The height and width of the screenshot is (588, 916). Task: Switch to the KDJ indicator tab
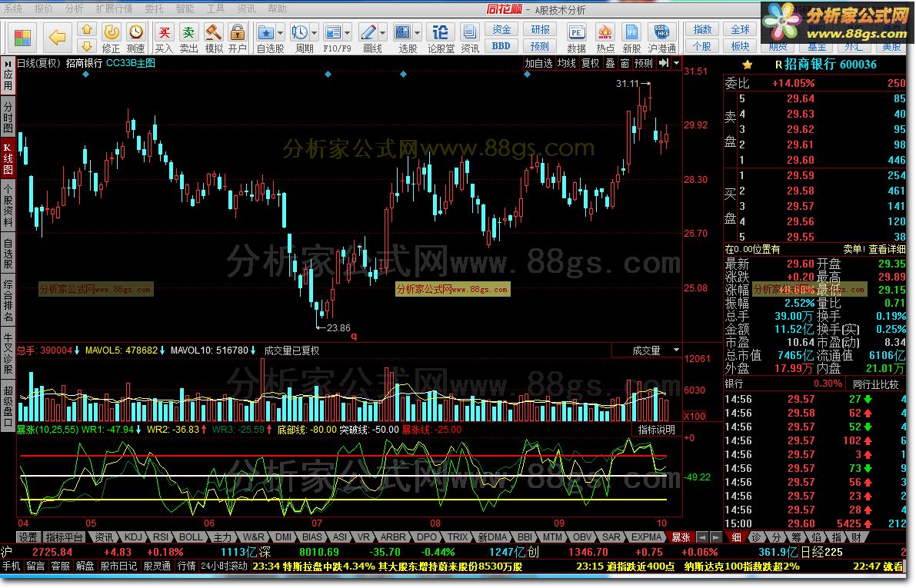[x=133, y=537]
